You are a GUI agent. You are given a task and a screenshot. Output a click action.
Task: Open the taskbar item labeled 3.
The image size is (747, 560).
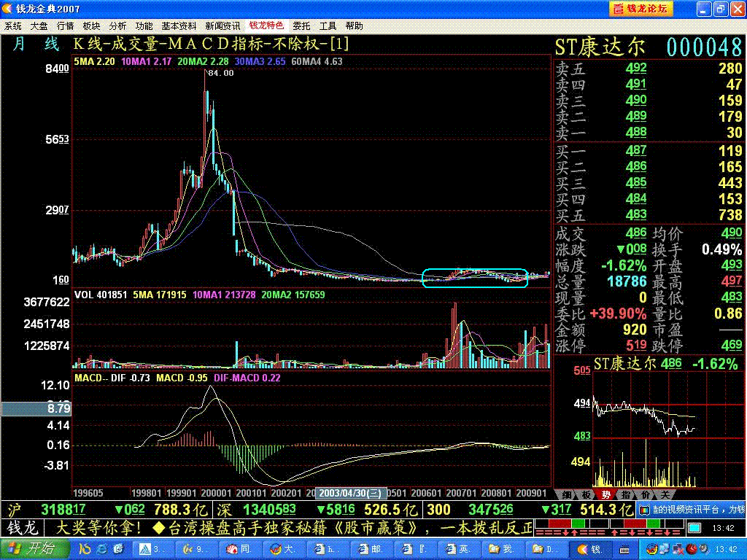(153, 549)
